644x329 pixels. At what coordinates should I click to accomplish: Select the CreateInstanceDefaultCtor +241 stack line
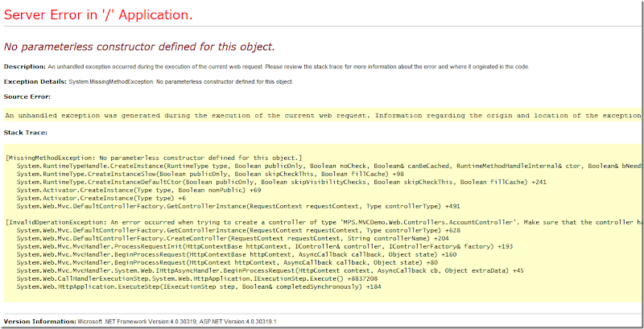click(281, 182)
